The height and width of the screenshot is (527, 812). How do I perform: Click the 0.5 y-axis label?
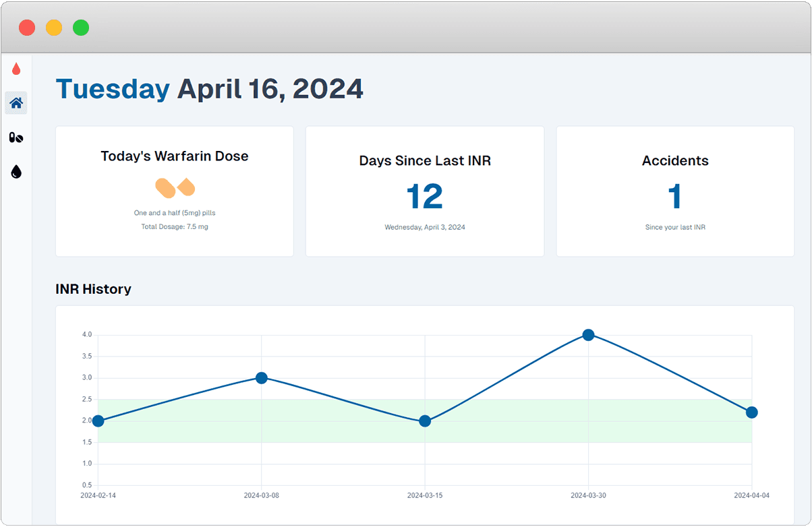pos(87,486)
